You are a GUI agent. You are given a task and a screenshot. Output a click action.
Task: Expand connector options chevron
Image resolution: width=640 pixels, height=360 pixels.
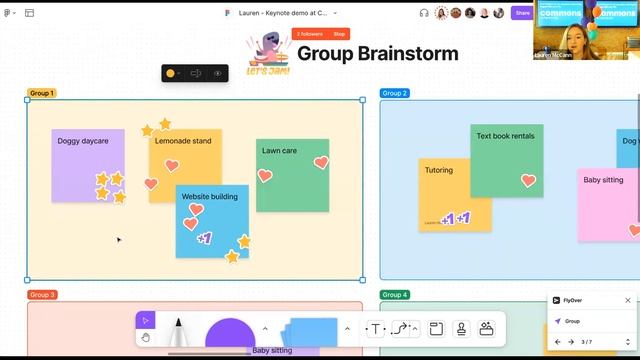(x=415, y=329)
